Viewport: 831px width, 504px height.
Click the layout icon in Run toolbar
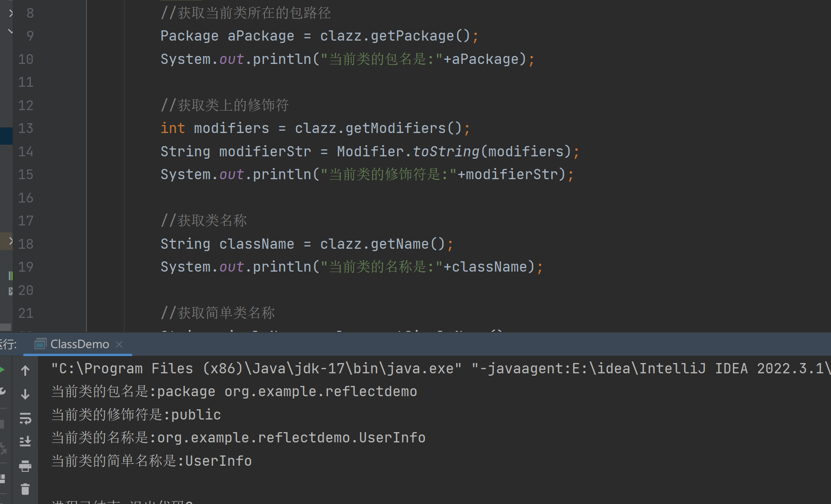2,478
